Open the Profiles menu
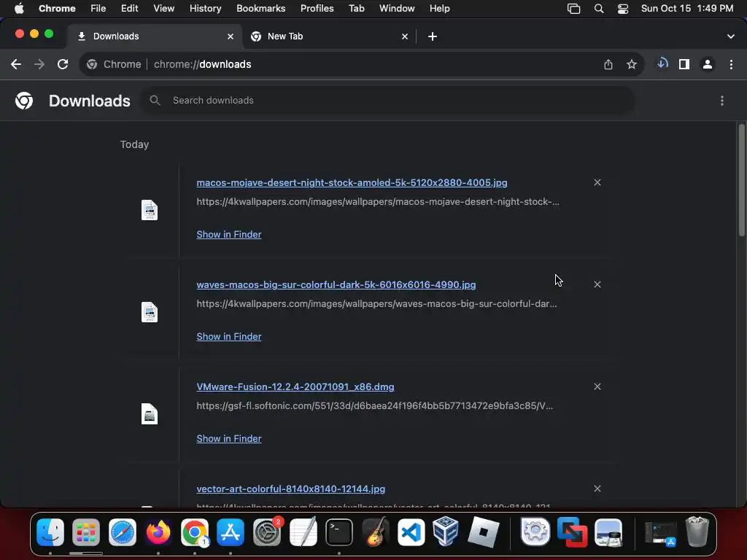The image size is (747, 560). coord(317,9)
